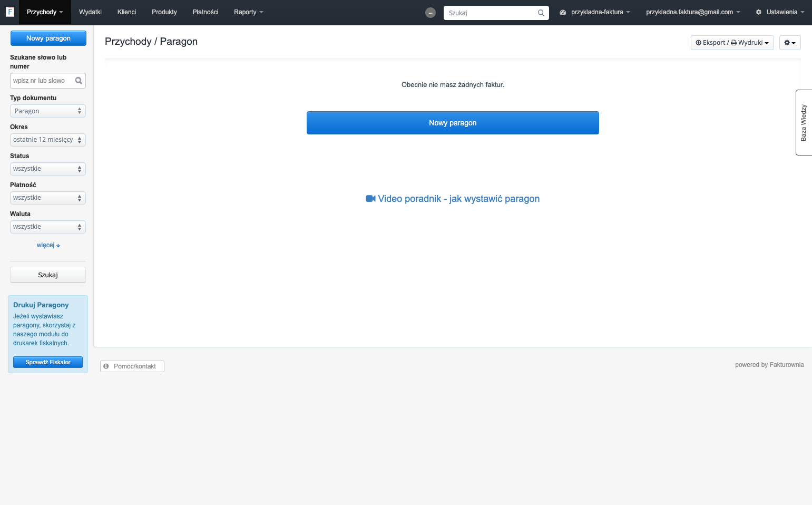Click the sidebar Szukaj filter button
The height and width of the screenshot is (505, 812).
(48, 275)
